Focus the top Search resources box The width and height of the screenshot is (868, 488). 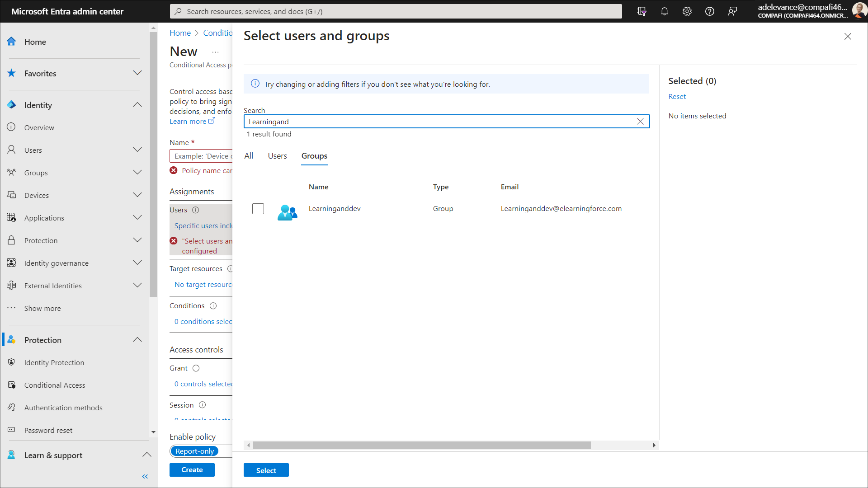396,11
